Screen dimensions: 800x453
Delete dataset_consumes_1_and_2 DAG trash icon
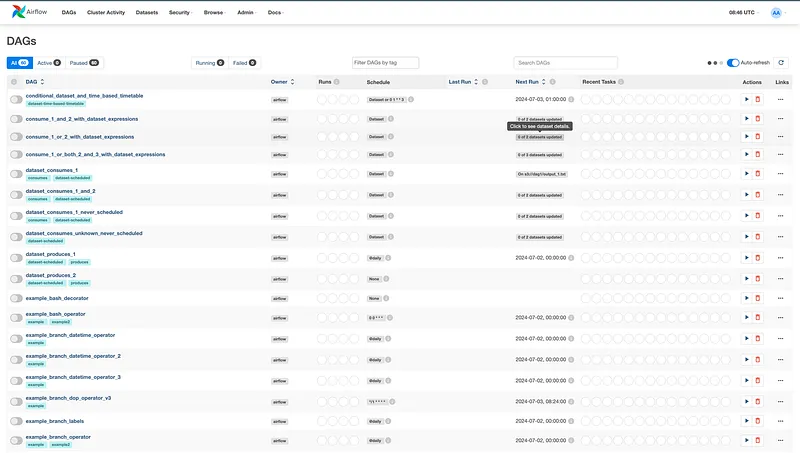click(x=758, y=195)
